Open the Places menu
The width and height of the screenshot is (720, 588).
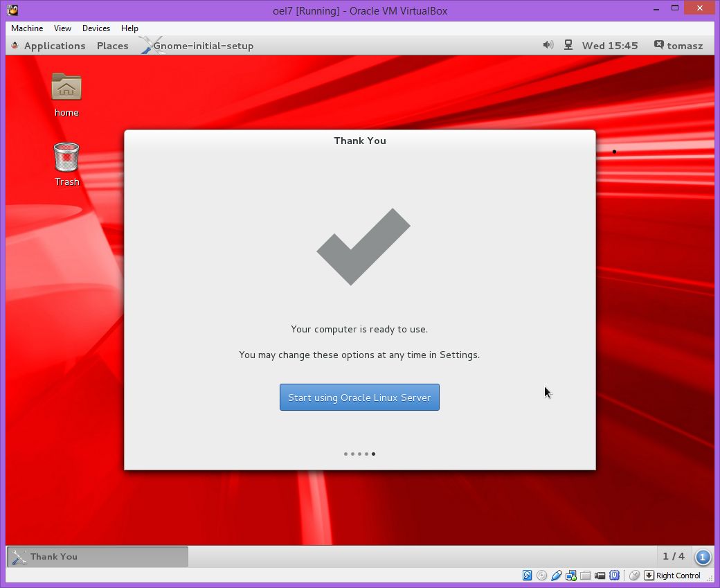coord(112,46)
